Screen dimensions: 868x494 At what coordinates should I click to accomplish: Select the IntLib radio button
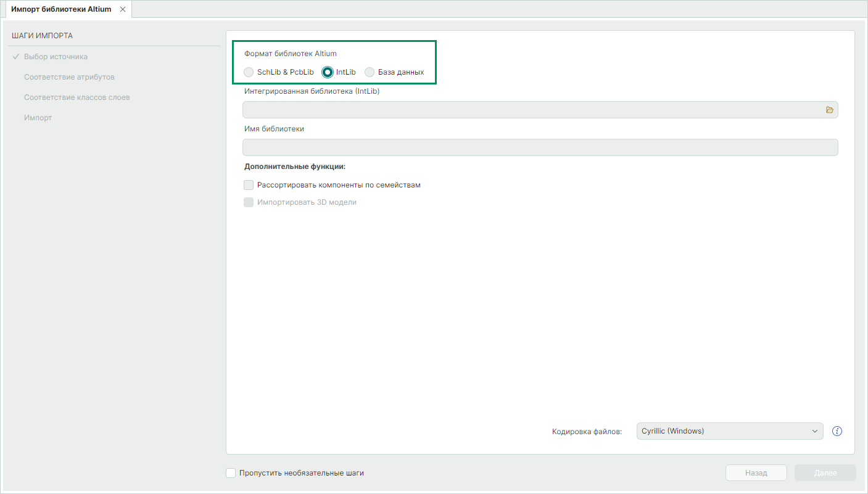pos(328,72)
